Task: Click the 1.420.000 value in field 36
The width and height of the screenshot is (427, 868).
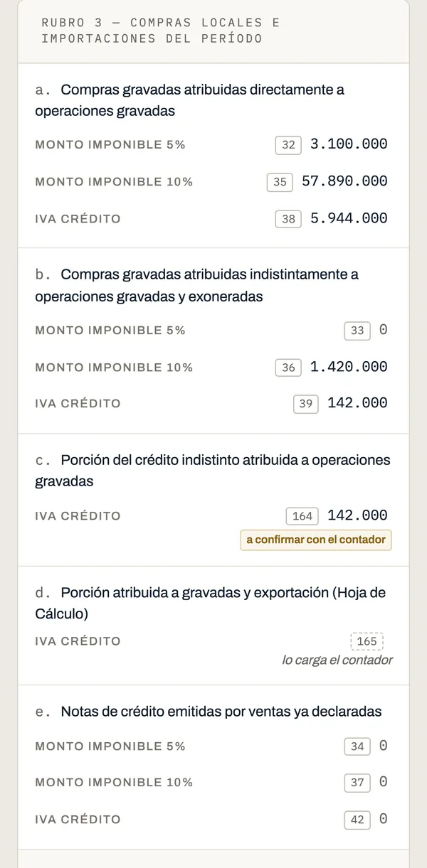Action: [x=349, y=367]
